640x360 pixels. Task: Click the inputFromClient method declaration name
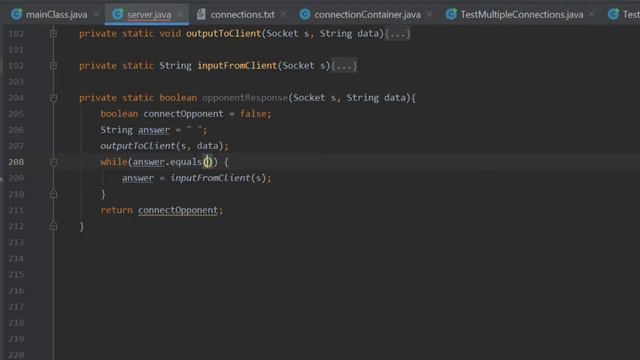[237, 66]
